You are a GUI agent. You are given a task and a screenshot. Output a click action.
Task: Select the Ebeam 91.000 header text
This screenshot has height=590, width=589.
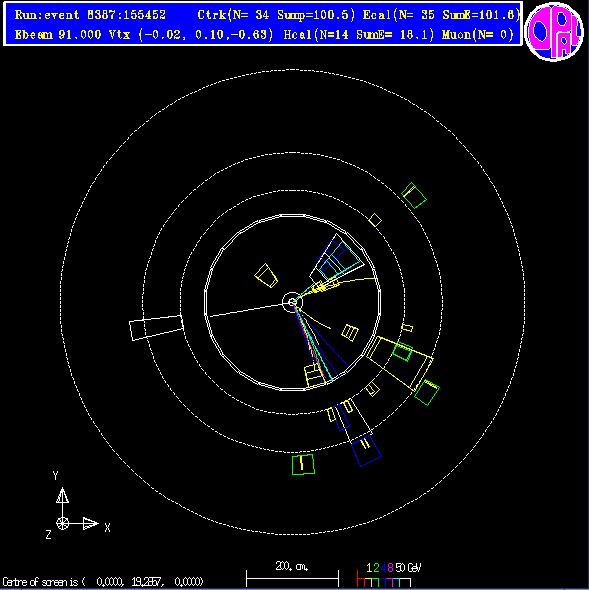(x=58, y=35)
